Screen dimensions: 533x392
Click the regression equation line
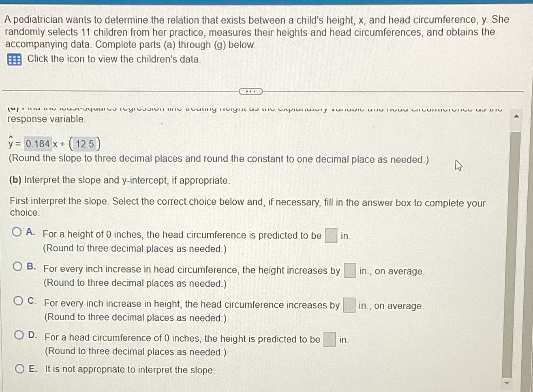pyautogui.click(x=53, y=143)
